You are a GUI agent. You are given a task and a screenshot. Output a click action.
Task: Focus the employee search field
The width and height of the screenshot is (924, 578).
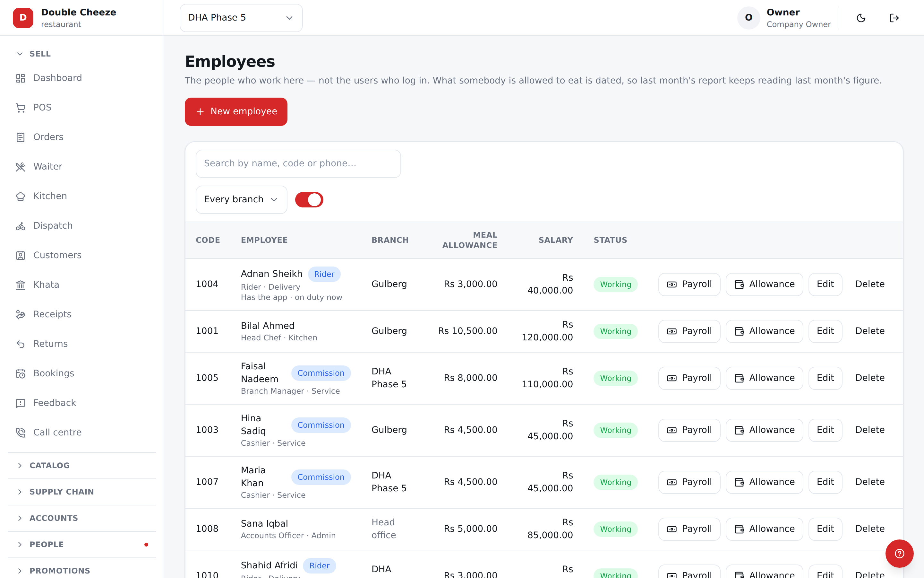pyautogui.click(x=298, y=164)
